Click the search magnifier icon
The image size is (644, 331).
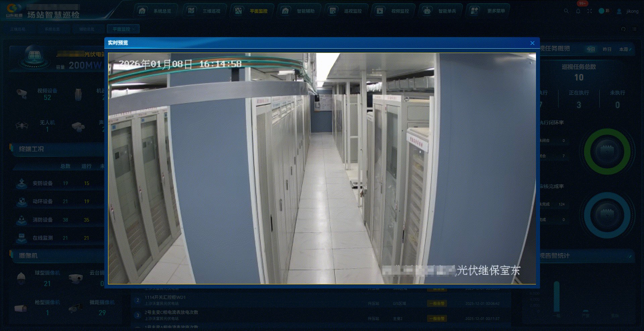(x=566, y=11)
